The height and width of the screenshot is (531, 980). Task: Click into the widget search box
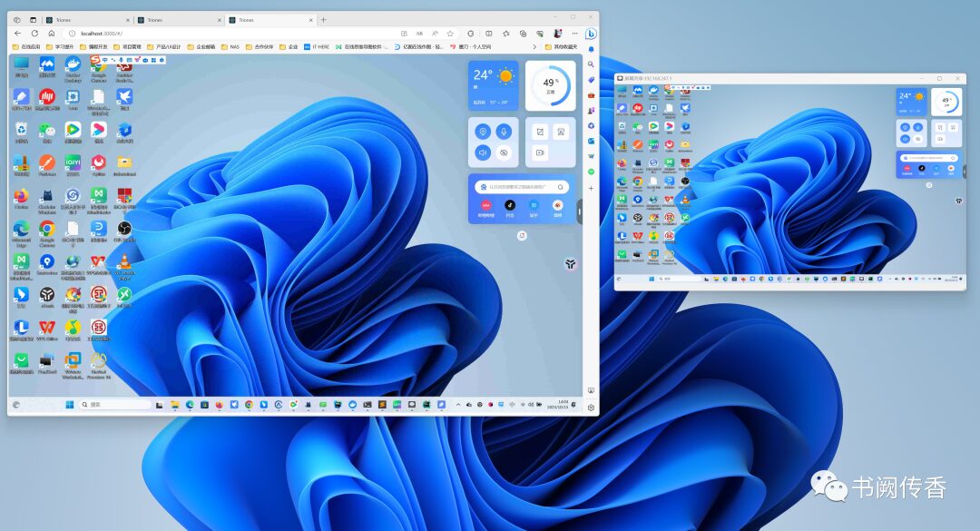point(521,187)
